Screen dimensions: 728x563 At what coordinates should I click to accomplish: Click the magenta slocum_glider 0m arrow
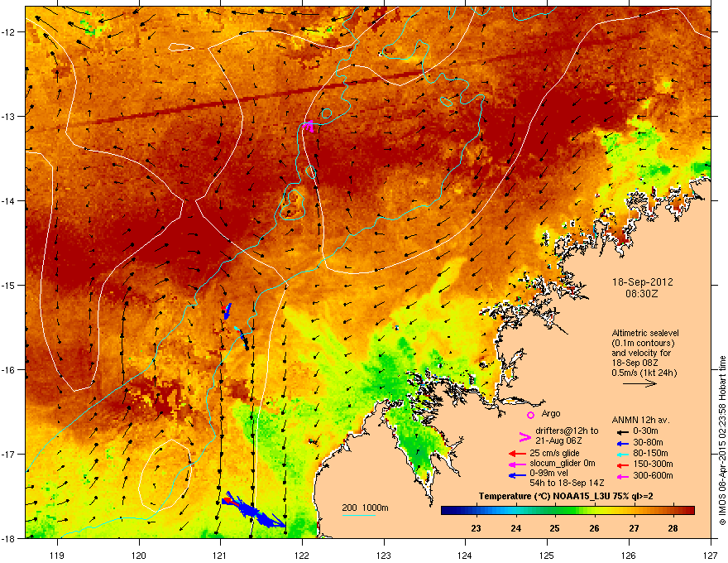[517, 464]
